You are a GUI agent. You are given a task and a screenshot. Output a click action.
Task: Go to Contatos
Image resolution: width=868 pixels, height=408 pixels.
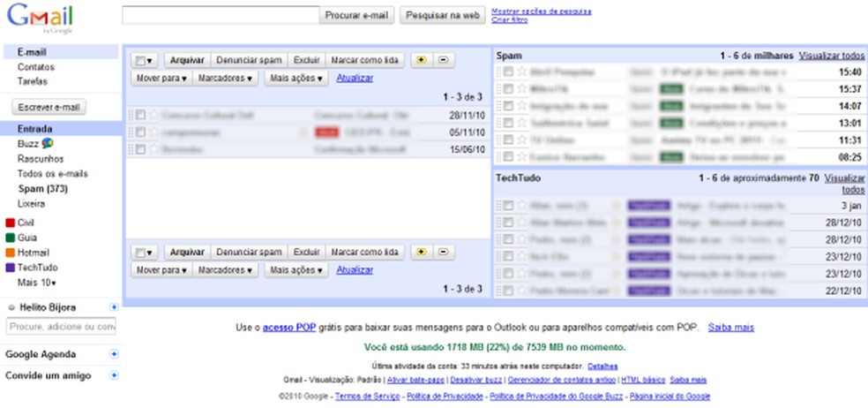click(36, 67)
